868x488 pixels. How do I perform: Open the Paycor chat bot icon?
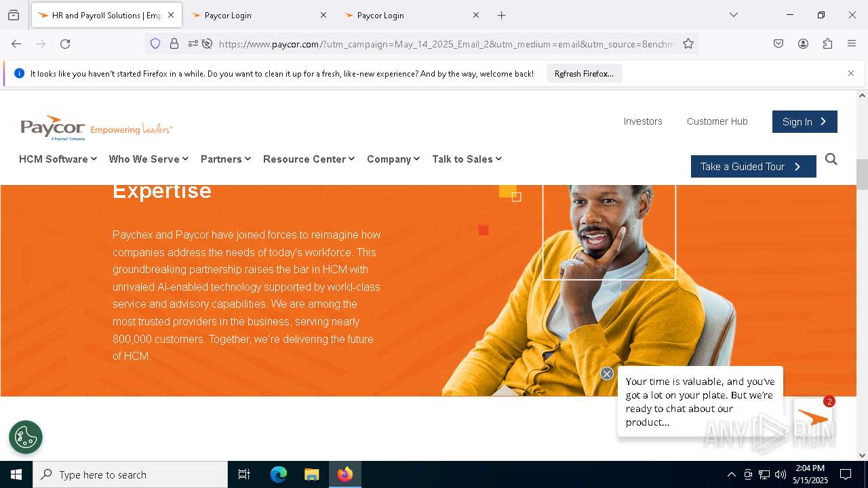[x=813, y=418]
